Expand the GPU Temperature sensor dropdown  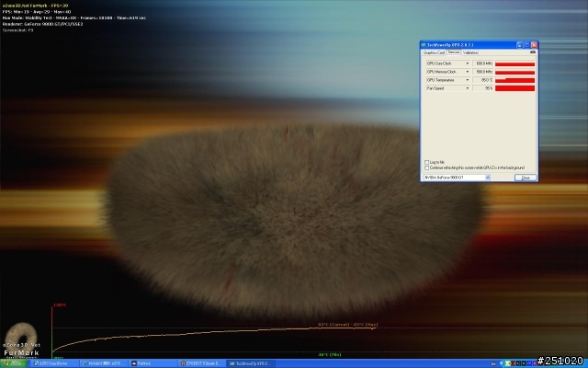468,80
